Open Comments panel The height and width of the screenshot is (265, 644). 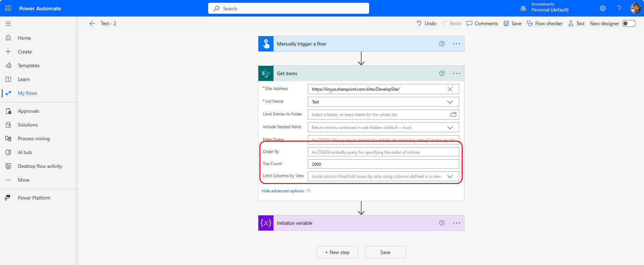click(x=482, y=23)
